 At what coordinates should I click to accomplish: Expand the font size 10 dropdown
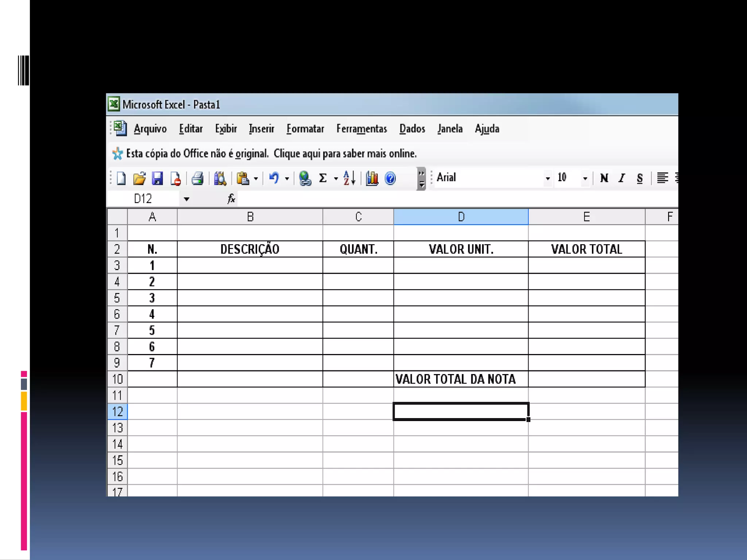(585, 178)
